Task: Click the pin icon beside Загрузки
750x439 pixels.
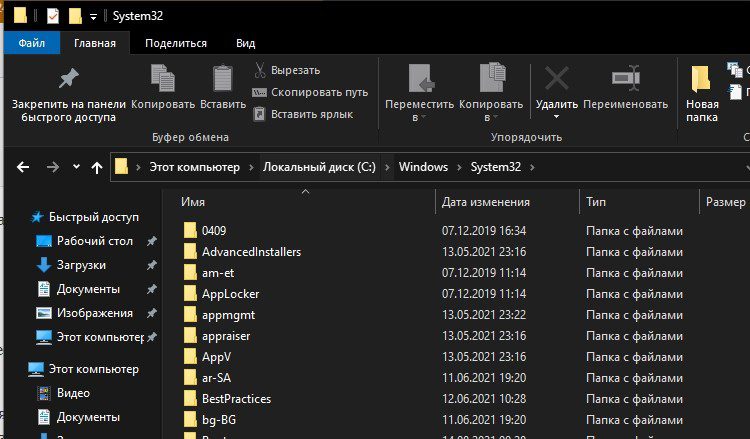Action: click(x=152, y=265)
